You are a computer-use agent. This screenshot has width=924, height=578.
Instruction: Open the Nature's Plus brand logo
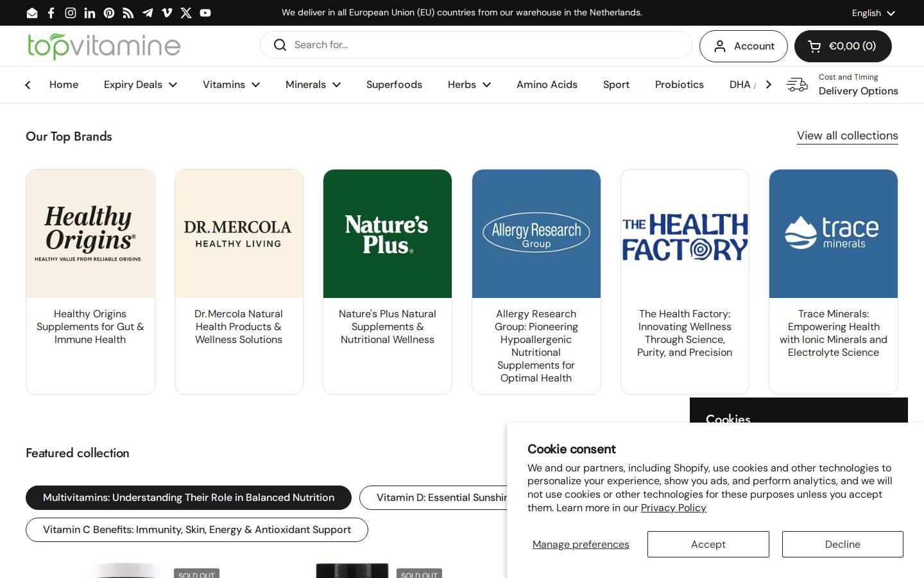388,234
